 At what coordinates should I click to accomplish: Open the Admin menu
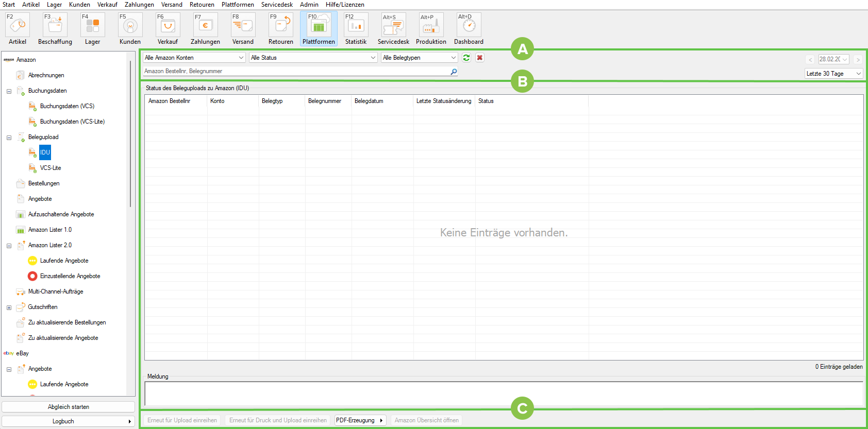coord(309,5)
